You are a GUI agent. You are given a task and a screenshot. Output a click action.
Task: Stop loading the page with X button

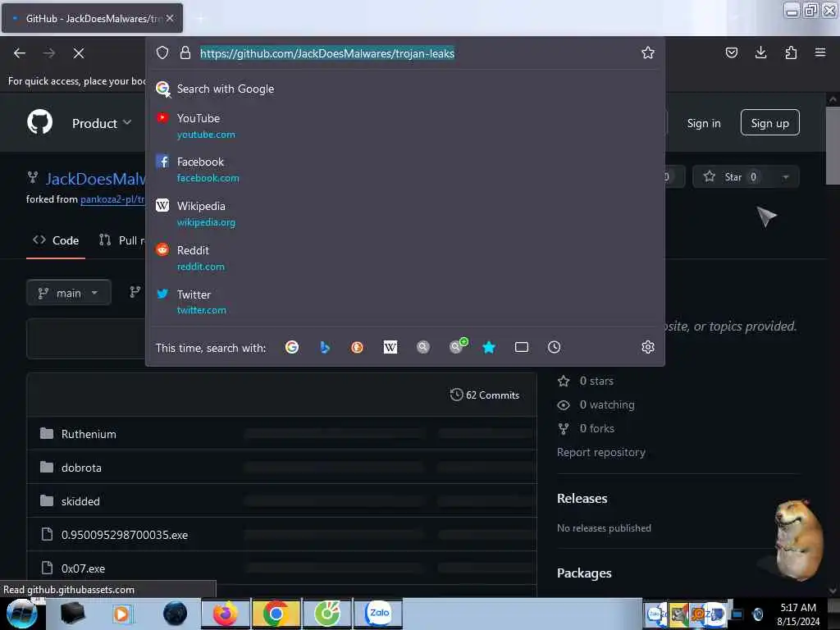pyautogui.click(x=78, y=53)
